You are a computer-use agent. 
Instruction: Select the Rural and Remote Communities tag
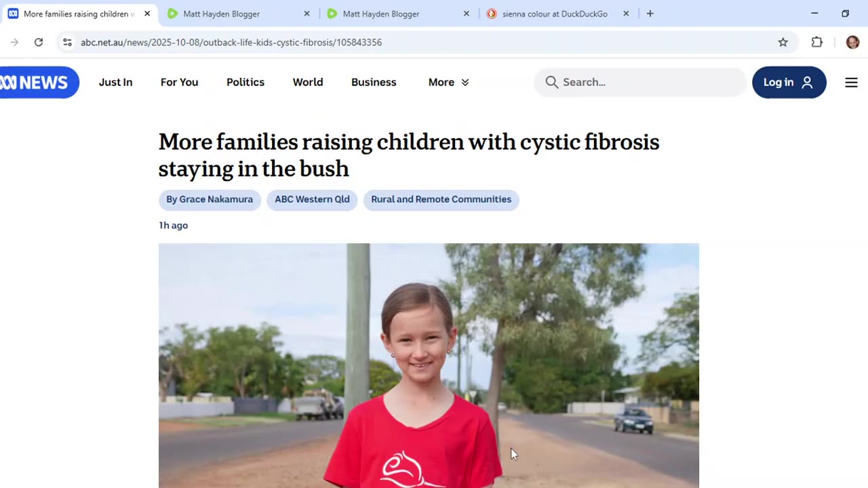click(441, 200)
